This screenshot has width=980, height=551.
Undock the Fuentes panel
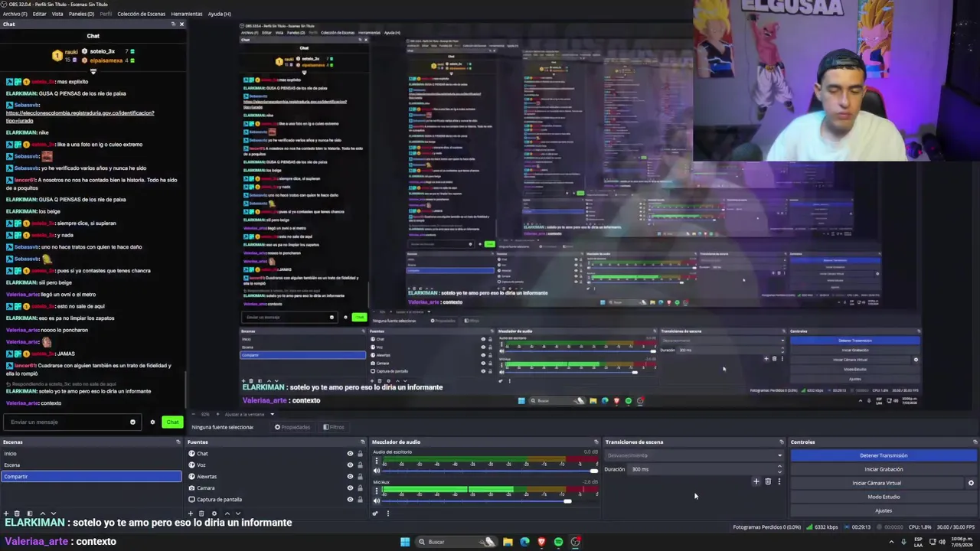[363, 442]
